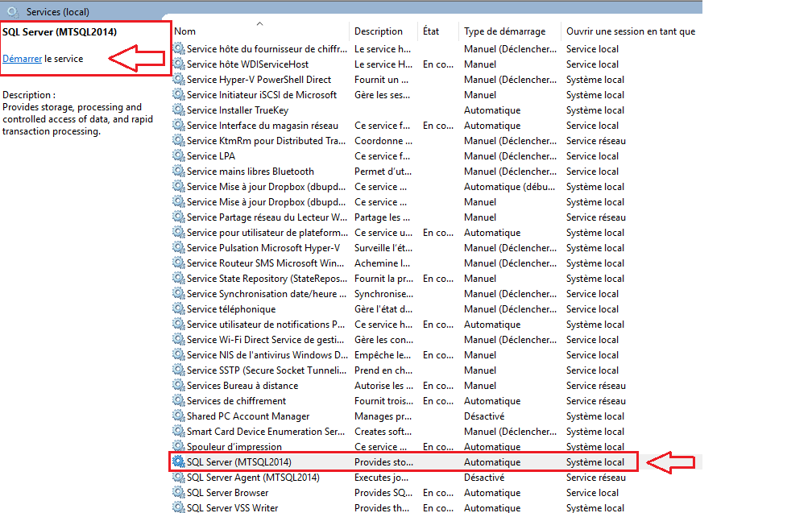Click Système local cell of SQL Server (MTSQL2014)
The height and width of the screenshot is (513, 812).
point(595,462)
